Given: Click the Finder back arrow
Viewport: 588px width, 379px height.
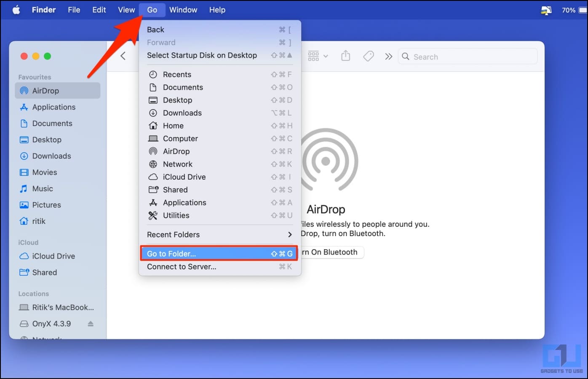Looking at the screenshot, I should 123,56.
